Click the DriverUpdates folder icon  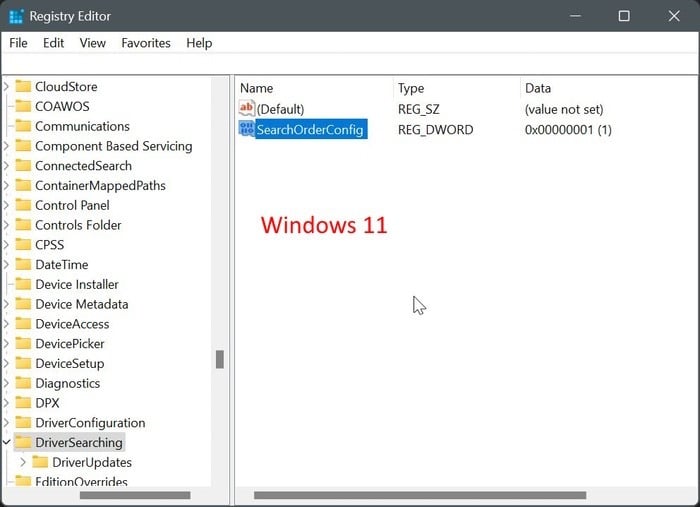40,462
